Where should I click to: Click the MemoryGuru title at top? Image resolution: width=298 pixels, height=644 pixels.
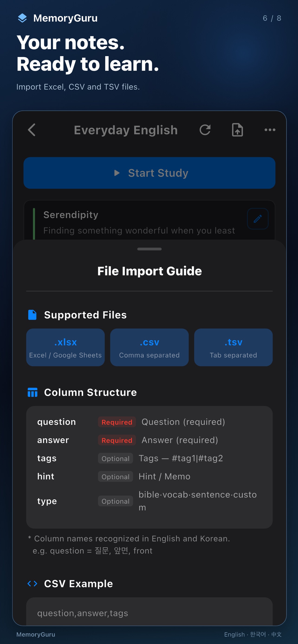65,18
